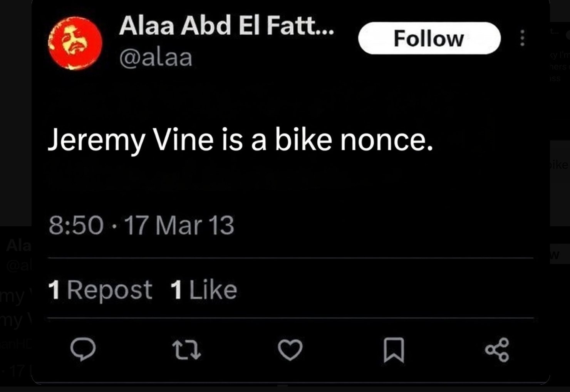Open the three-dot more options menu

pyautogui.click(x=522, y=38)
